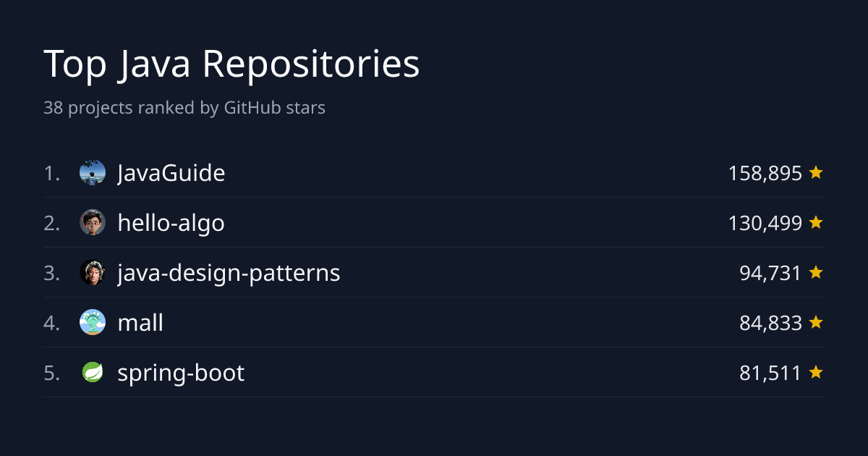Open the spring-boot repository
Viewport: 868px width, 456px height.
[x=181, y=374]
